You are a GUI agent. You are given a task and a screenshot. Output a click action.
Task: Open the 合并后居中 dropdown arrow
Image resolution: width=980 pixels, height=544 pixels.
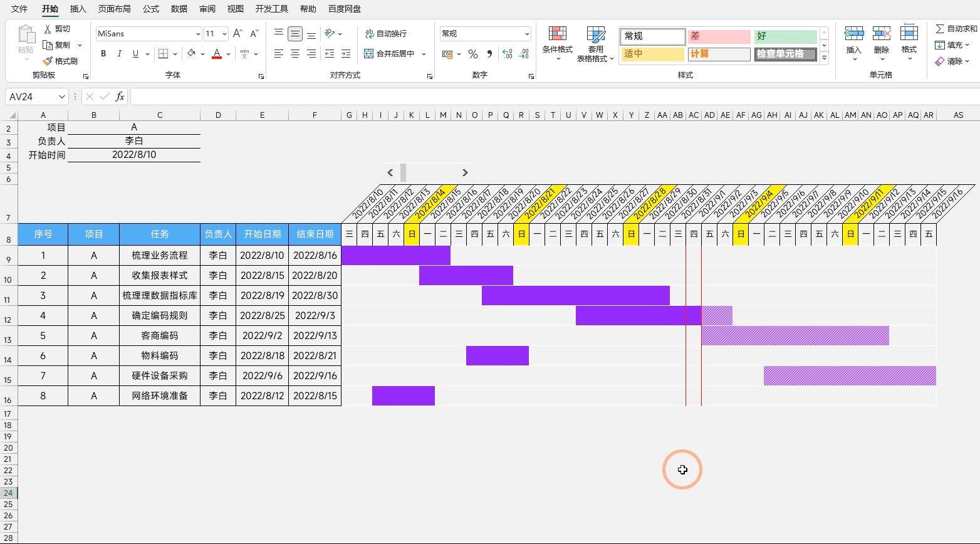click(x=424, y=54)
